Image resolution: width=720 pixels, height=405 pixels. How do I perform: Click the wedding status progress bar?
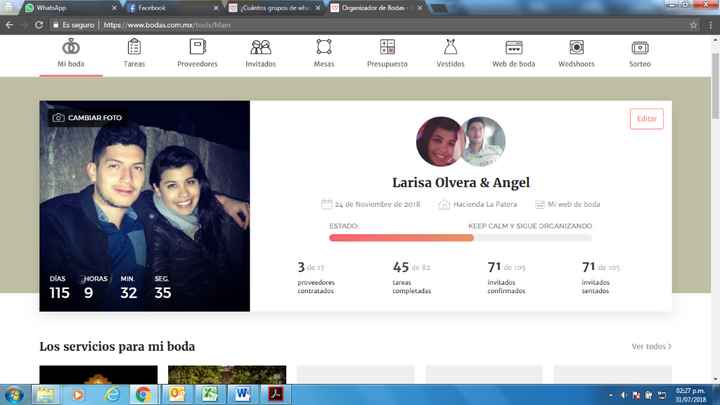click(x=460, y=238)
